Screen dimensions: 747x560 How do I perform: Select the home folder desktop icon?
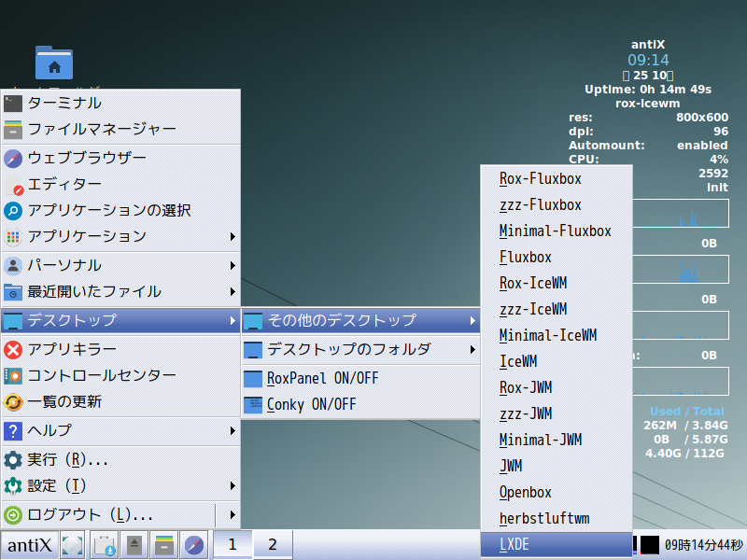pos(54,63)
